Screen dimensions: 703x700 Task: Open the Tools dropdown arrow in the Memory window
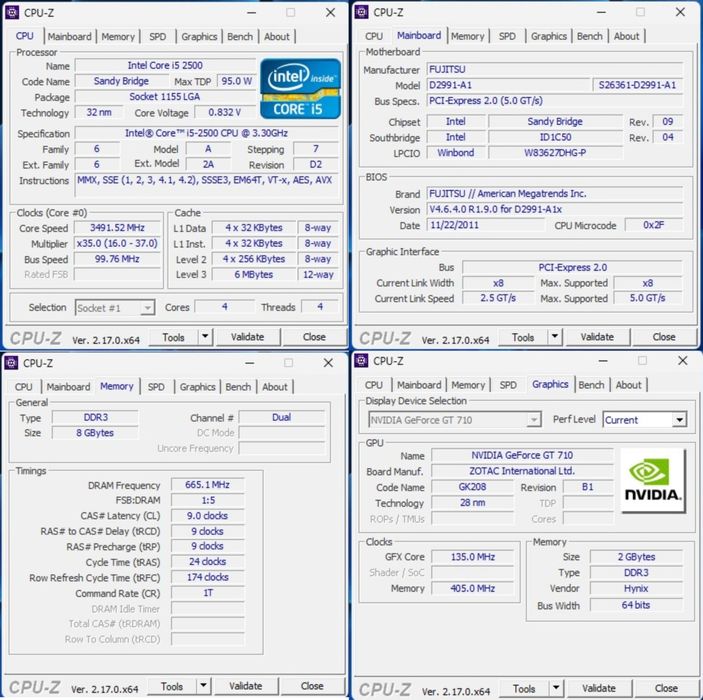tap(203, 686)
